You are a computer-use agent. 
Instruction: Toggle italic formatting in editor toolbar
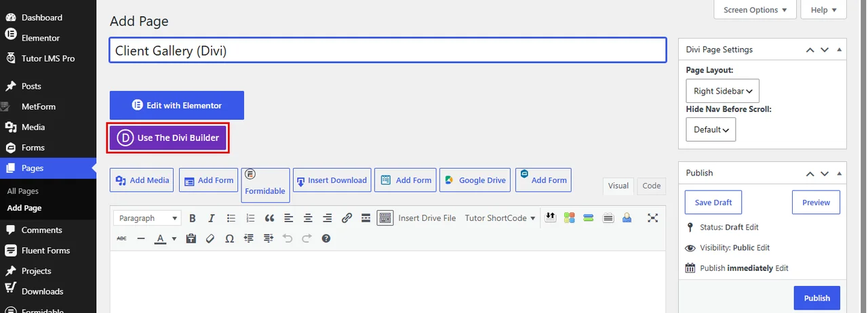pos(212,218)
